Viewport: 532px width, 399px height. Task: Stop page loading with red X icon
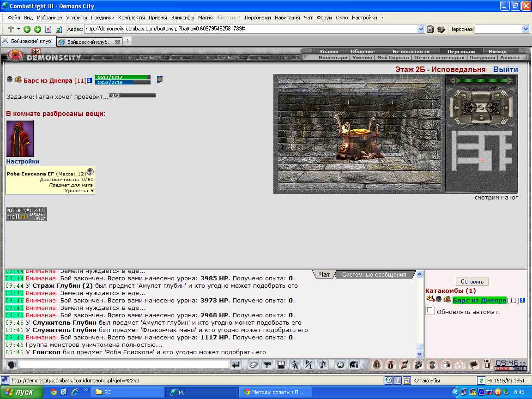coord(48,29)
